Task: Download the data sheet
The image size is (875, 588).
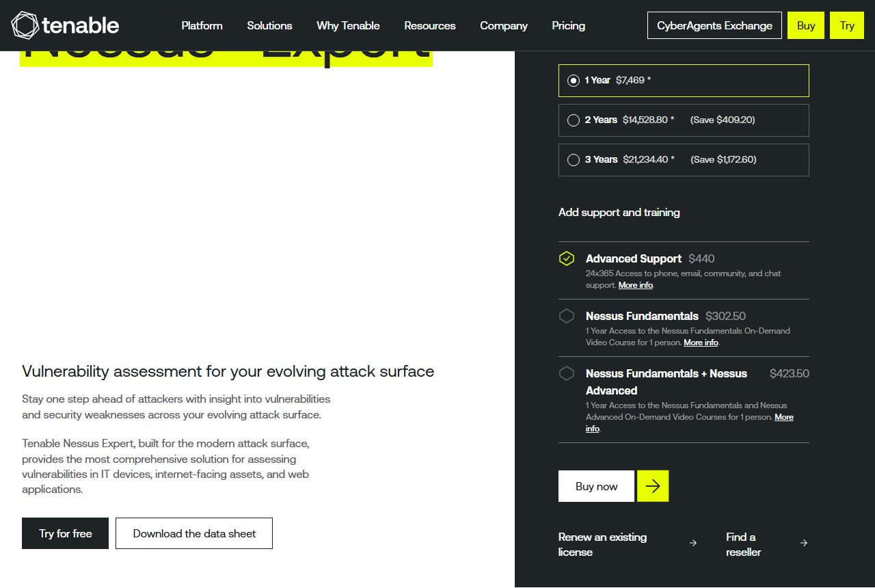Action: (194, 533)
